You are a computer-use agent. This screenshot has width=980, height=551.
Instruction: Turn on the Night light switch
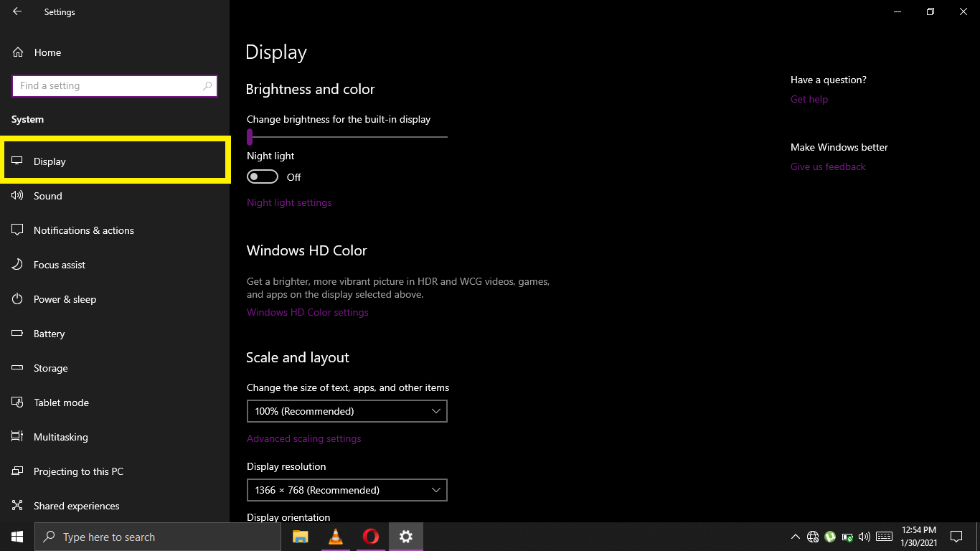pos(263,176)
